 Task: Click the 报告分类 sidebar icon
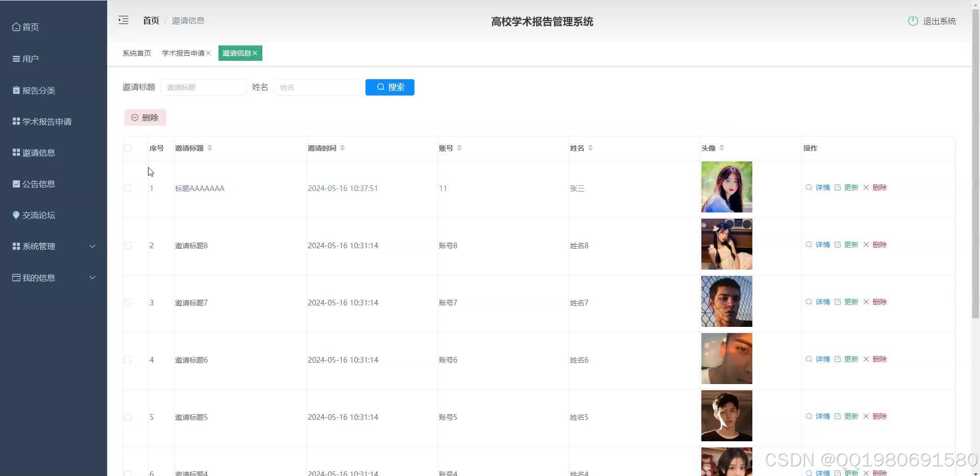pyautogui.click(x=16, y=90)
